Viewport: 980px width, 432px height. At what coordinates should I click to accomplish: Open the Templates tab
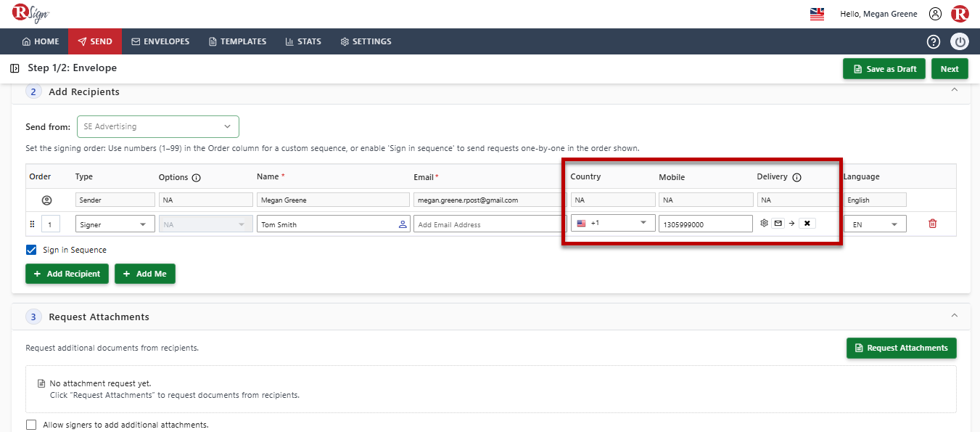click(x=237, y=41)
